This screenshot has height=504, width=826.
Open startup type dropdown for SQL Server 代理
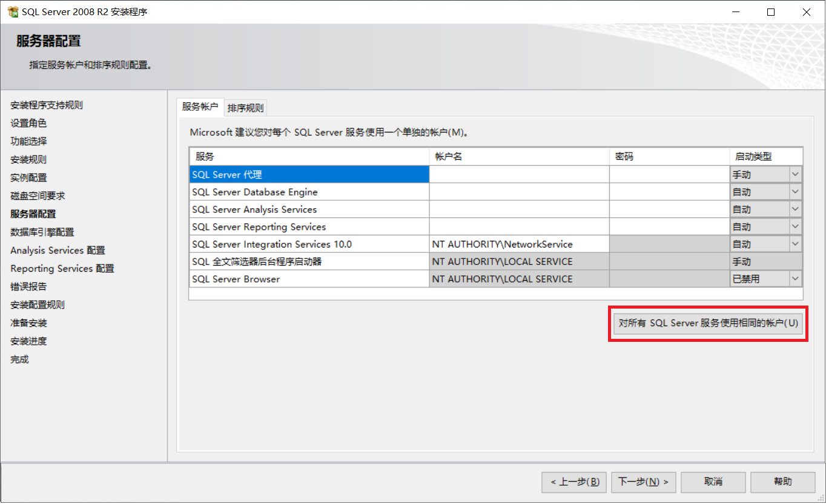(x=796, y=174)
